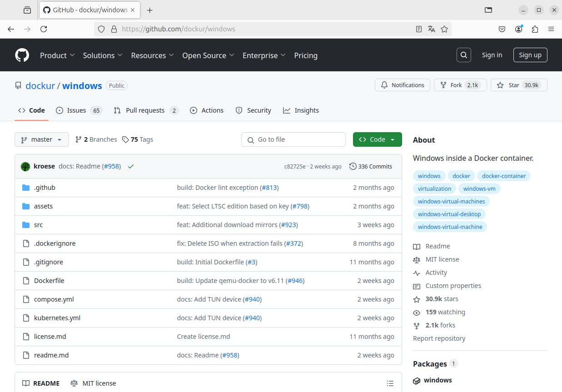Screen dimensions: 562x392
Task: Open the translate page icon in address bar
Action: point(432,29)
